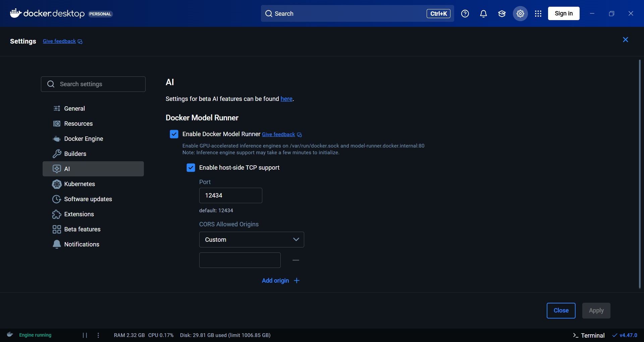The image size is (644, 342).
Task: Click the Resources icon in the sidebar
Action: [57, 124]
